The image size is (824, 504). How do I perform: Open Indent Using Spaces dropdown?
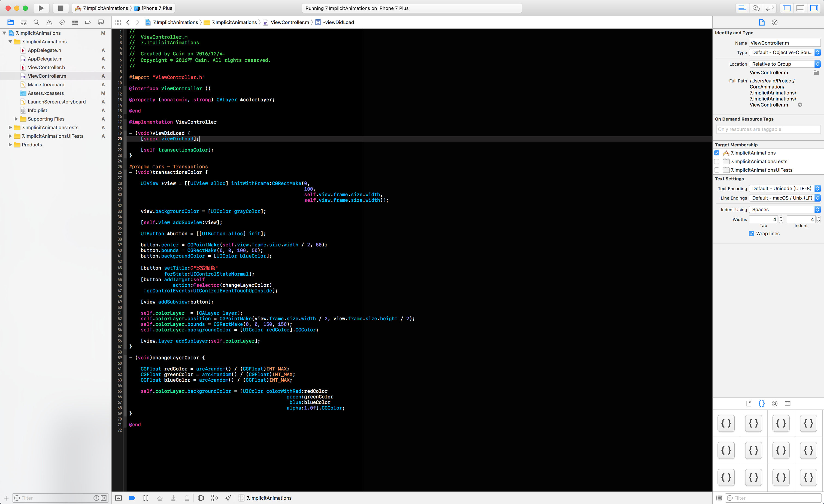(784, 210)
